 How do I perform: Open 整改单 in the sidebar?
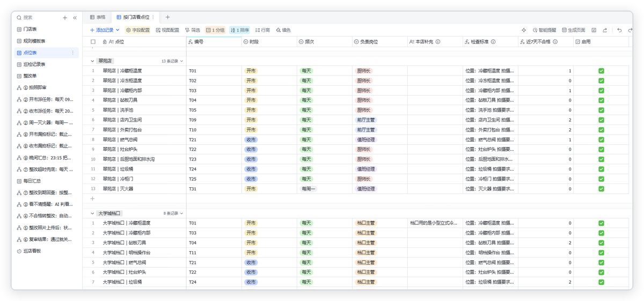[x=47, y=76]
